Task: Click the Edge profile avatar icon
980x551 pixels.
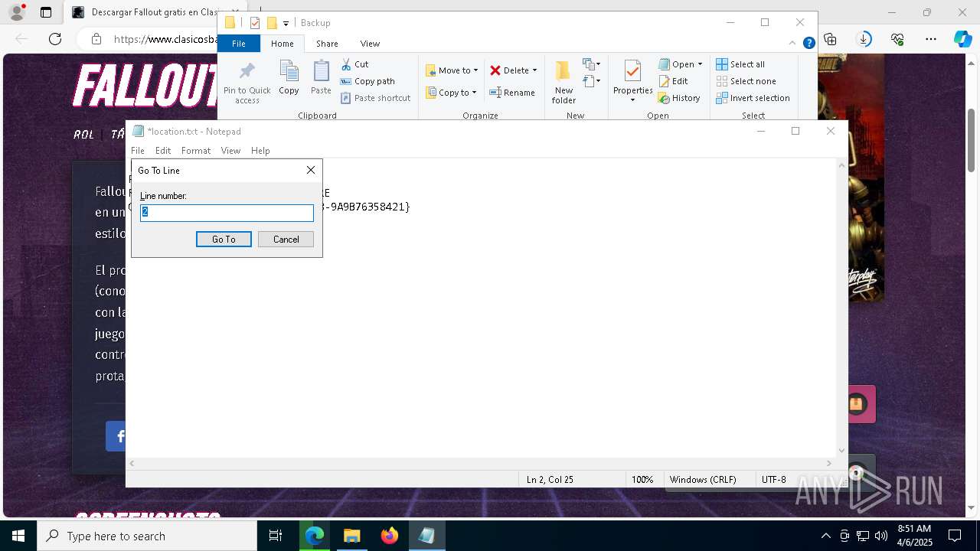Action: 17,12
